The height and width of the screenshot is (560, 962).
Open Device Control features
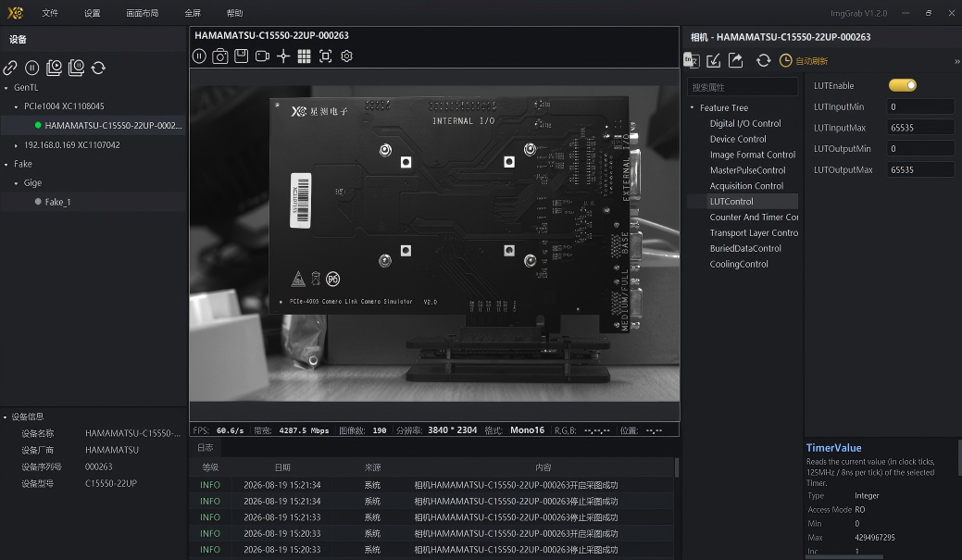[737, 139]
